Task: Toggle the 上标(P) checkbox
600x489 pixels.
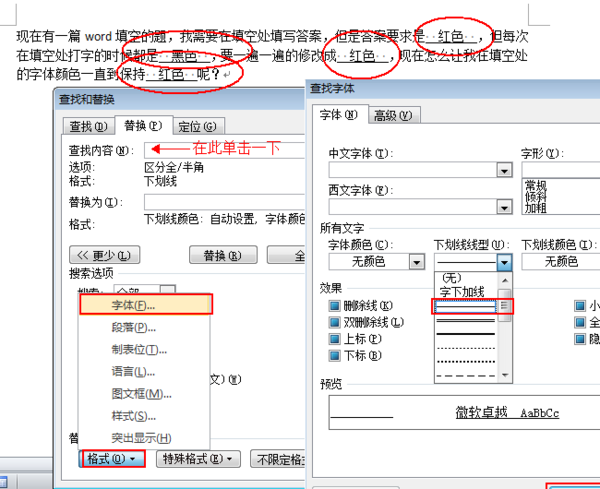Action: point(334,339)
